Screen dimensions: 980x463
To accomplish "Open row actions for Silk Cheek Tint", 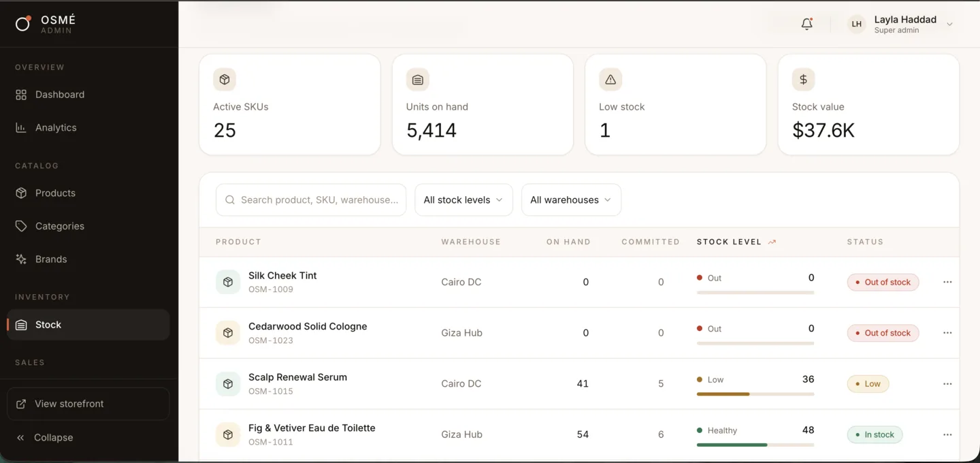I will (x=947, y=282).
